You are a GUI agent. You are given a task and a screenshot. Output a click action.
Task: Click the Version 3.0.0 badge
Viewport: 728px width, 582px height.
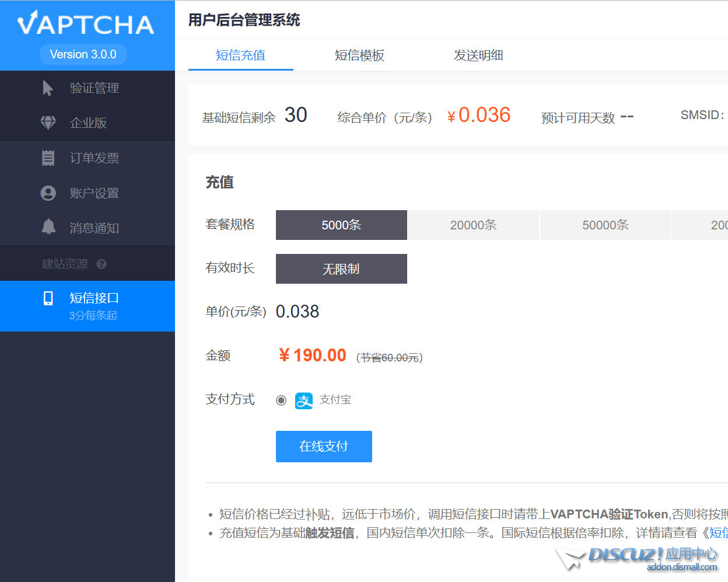point(83,54)
